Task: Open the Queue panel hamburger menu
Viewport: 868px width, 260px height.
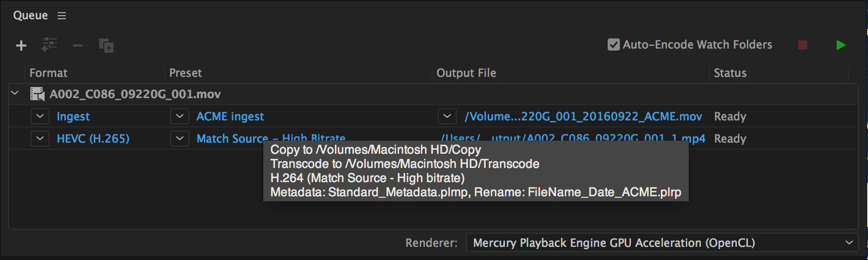Action: click(62, 16)
